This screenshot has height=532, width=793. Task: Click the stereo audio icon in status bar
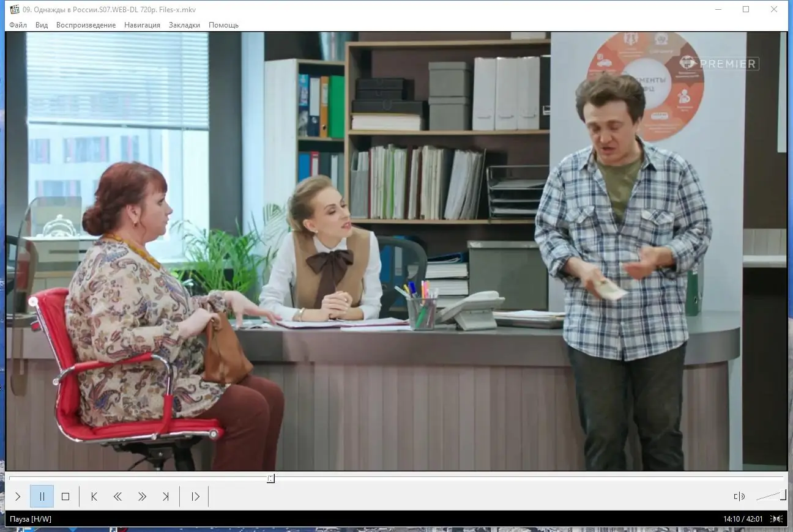pyautogui.click(x=776, y=519)
